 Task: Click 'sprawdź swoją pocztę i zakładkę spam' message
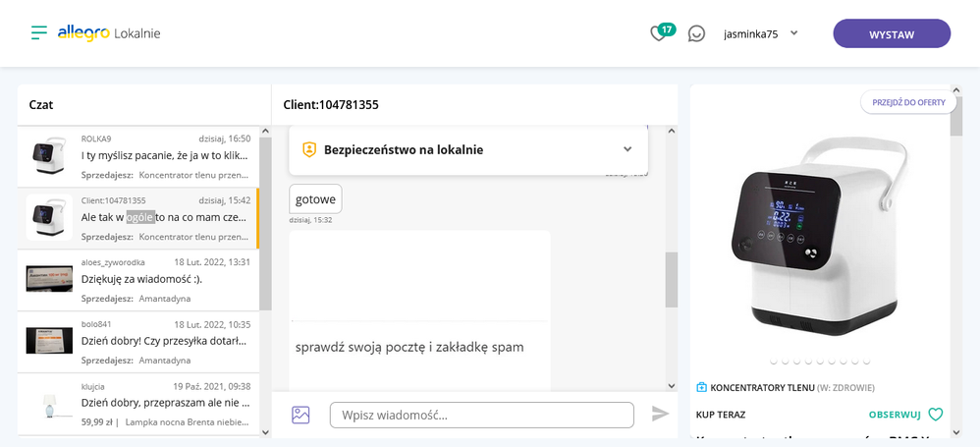click(x=409, y=347)
